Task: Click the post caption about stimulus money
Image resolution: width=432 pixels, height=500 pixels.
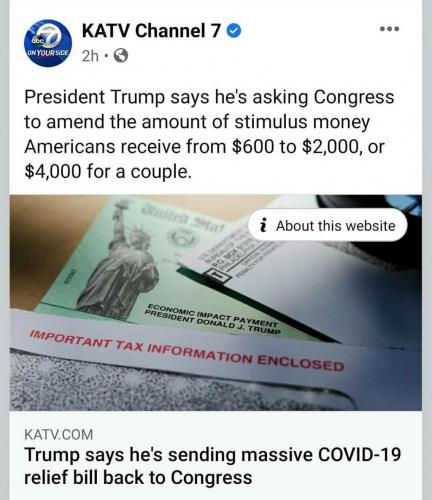Action: click(209, 134)
